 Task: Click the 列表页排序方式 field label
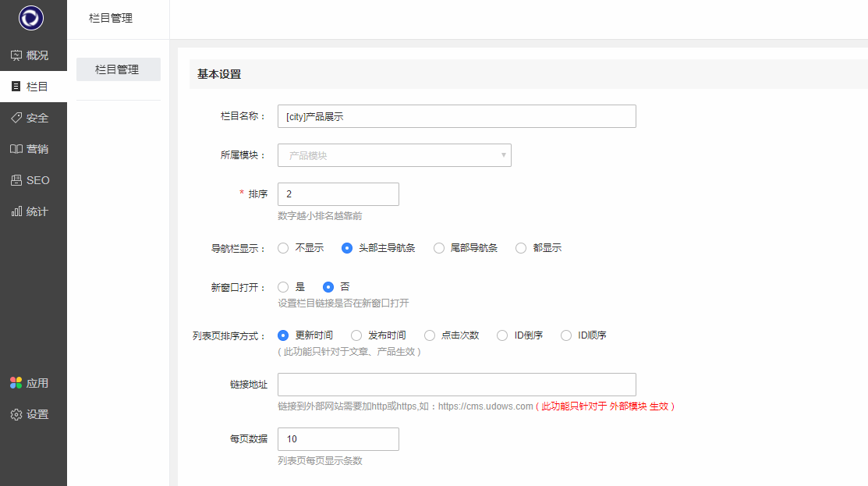pos(229,336)
